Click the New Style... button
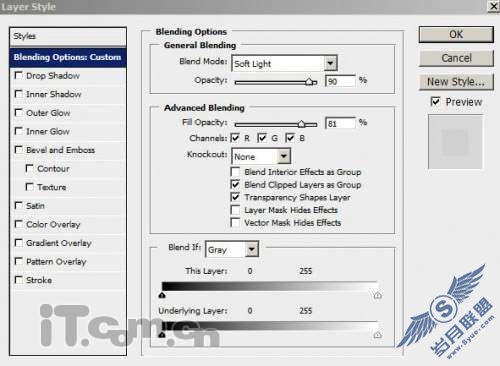 pos(456,82)
